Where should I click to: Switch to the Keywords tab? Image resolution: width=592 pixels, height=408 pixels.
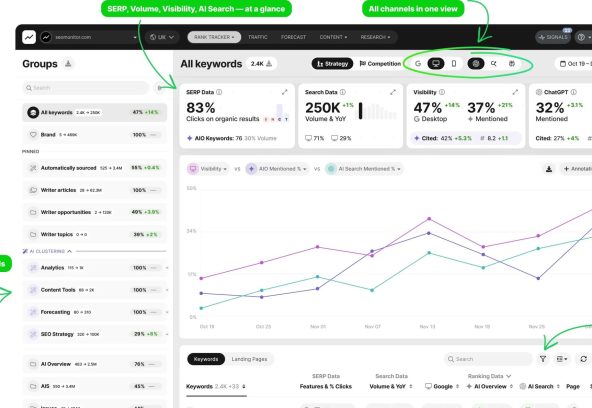(x=206, y=359)
